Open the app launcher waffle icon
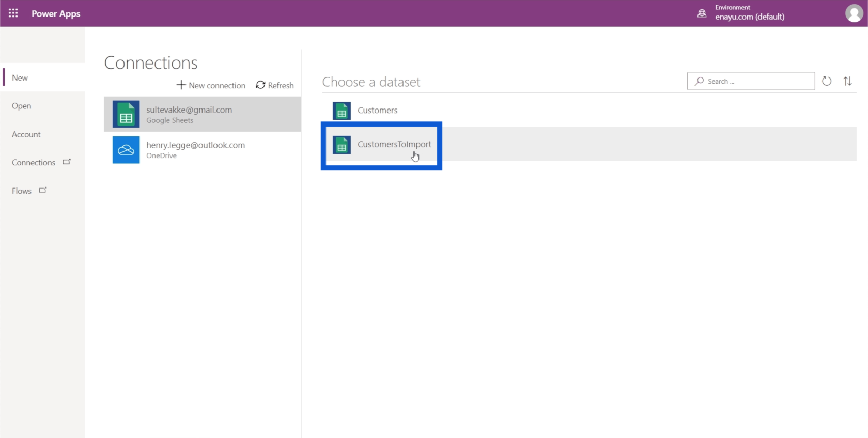This screenshot has width=868, height=438. pyautogui.click(x=13, y=13)
